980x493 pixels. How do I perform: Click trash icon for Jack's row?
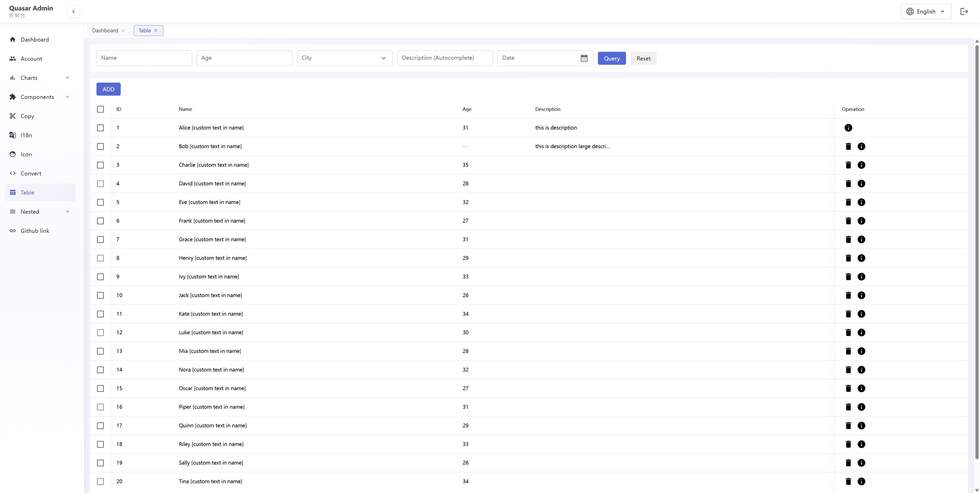(x=848, y=295)
